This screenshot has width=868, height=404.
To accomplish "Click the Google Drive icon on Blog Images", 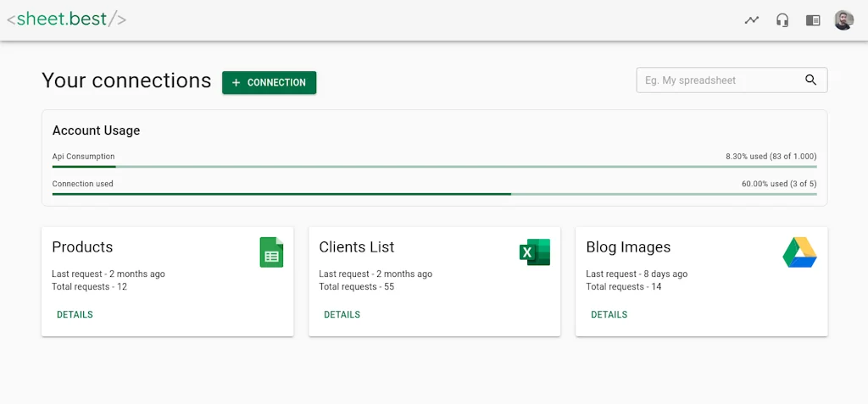I will click(x=799, y=252).
